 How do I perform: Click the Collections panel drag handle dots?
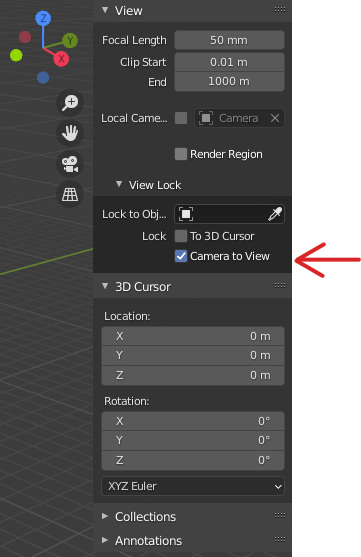[x=280, y=515]
